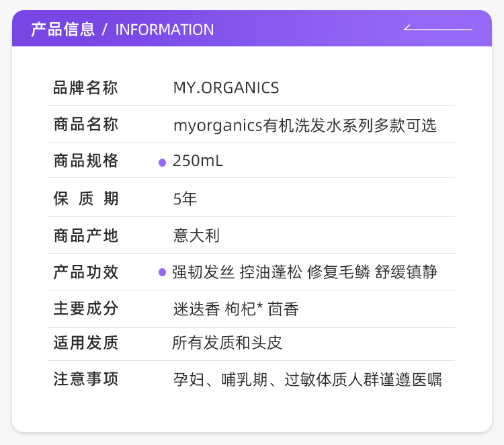Select the 产品功效 label
Screen dimensions: 504x445
86,272
